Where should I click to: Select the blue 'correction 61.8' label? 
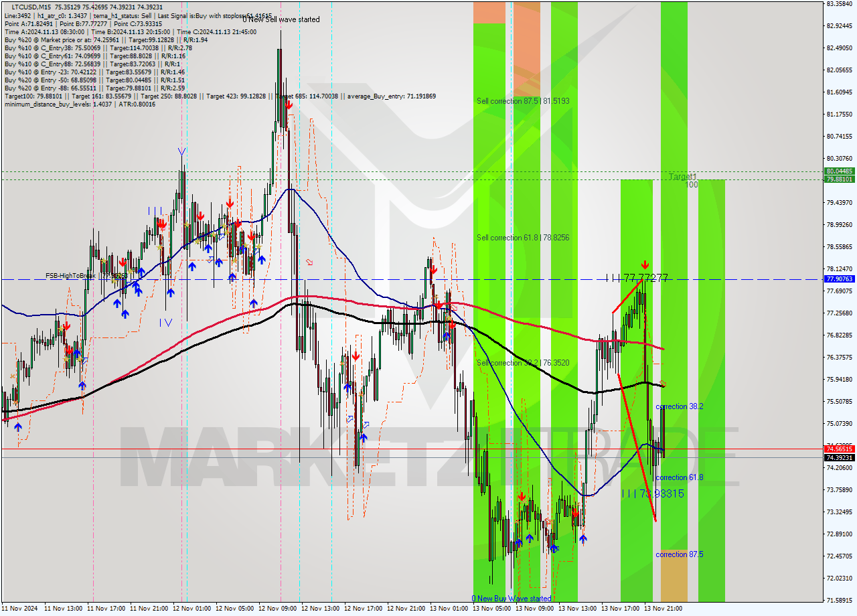coord(679,477)
